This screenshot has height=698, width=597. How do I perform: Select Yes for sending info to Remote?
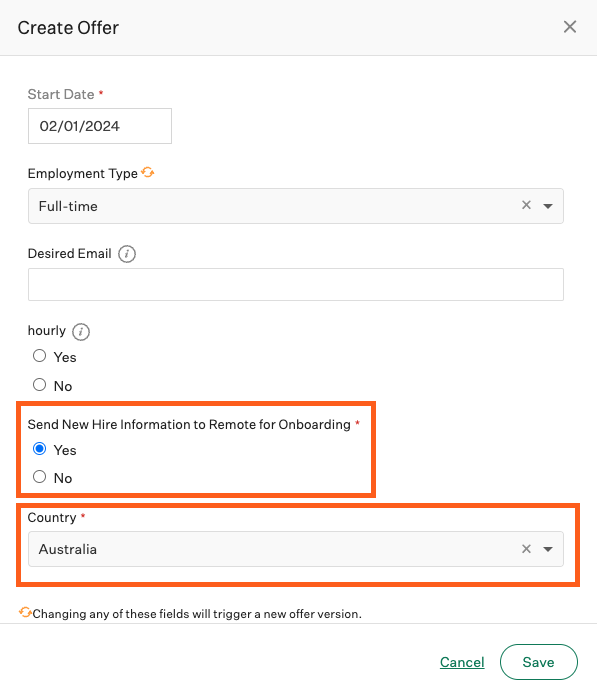point(40,449)
